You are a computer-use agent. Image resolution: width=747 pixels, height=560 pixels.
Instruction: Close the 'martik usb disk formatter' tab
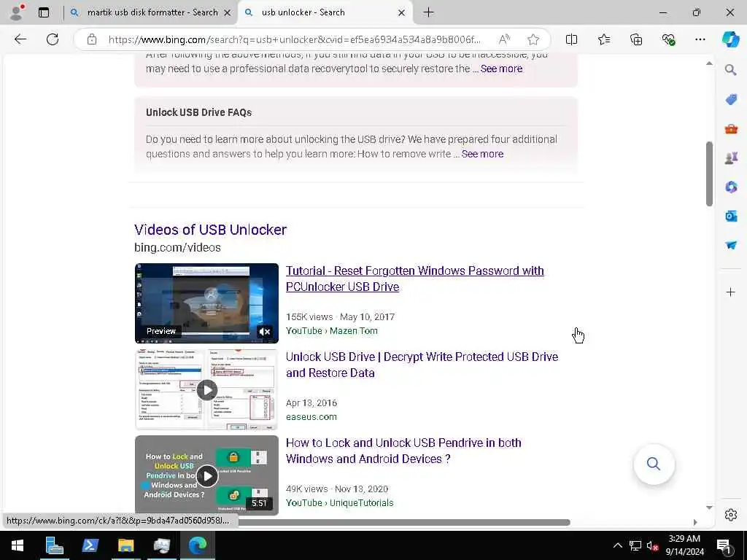[228, 13]
